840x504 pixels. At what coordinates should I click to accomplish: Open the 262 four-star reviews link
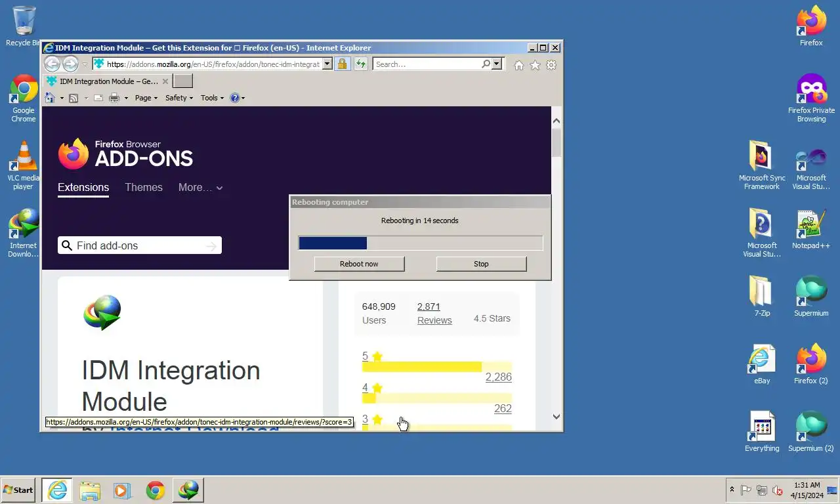coord(503,409)
